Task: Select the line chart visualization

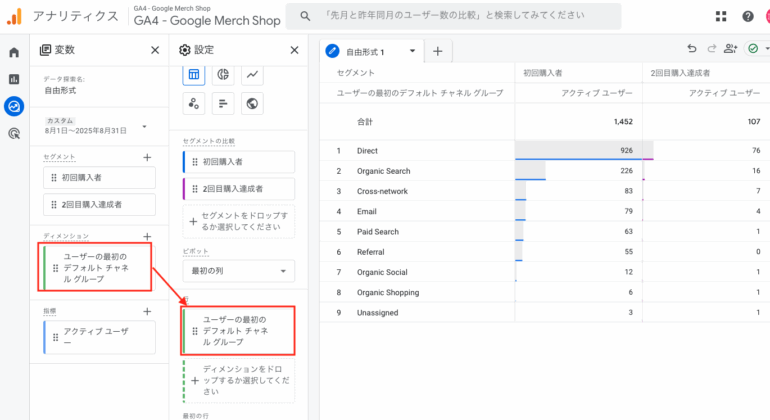Action: [253, 74]
